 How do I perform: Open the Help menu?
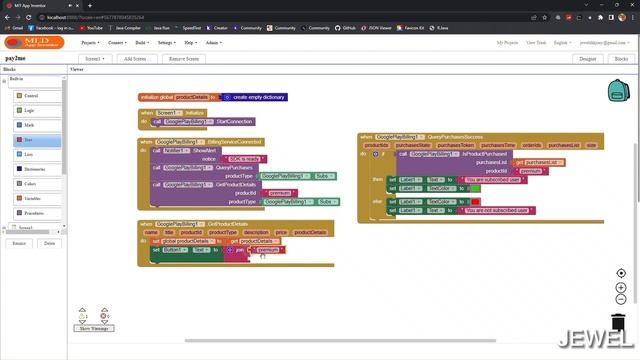click(191, 42)
